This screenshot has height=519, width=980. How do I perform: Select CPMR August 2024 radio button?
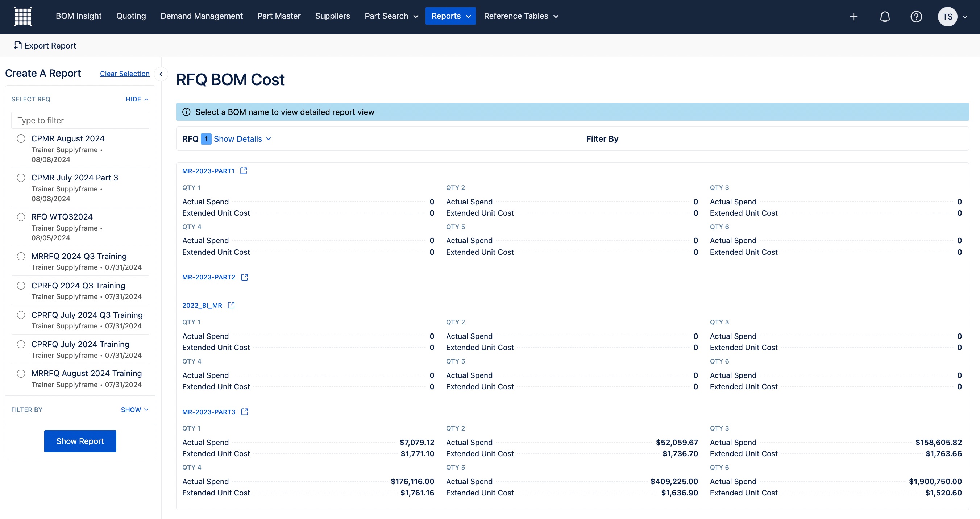[21, 138]
